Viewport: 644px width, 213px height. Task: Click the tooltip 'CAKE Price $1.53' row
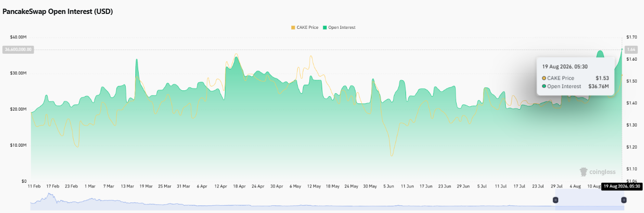[x=576, y=78]
